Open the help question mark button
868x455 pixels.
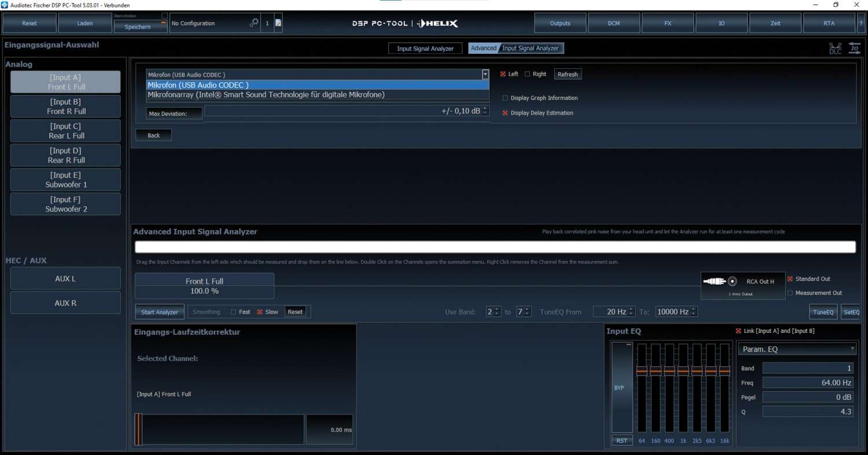(x=861, y=23)
